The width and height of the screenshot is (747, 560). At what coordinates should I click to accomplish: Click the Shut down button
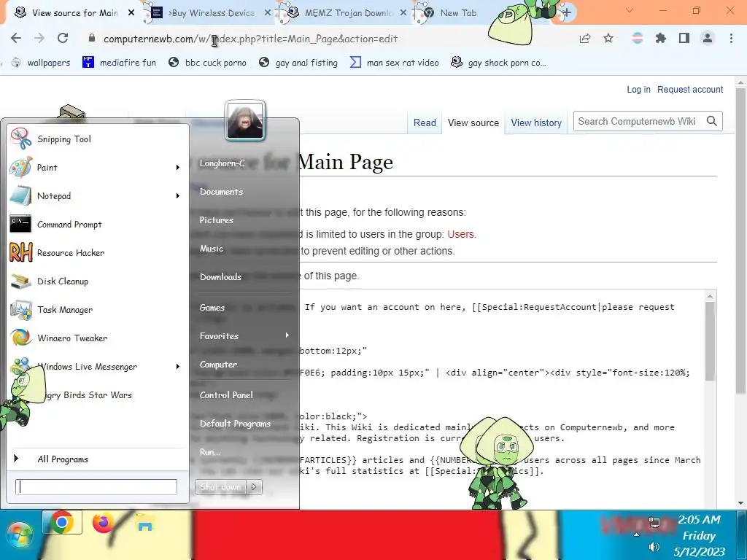tap(220, 486)
